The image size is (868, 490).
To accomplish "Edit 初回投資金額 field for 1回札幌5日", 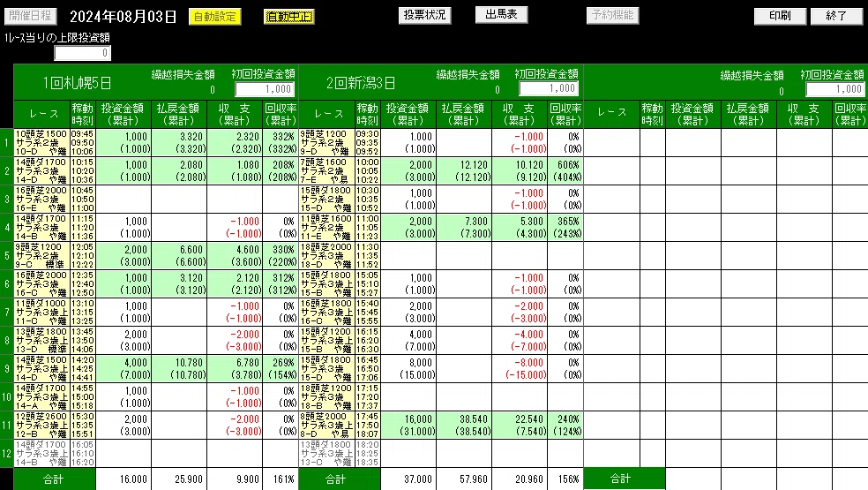I will (x=265, y=88).
